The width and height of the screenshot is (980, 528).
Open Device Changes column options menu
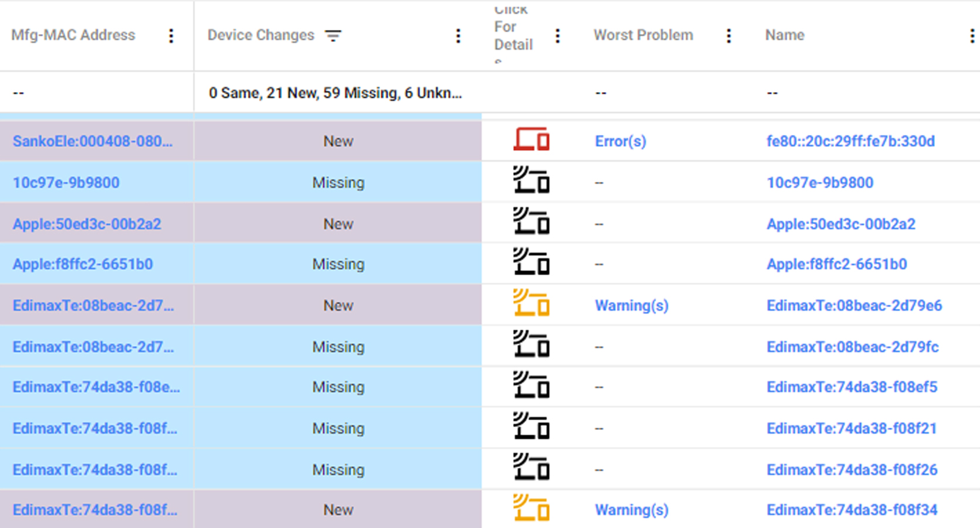[x=458, y=36]
